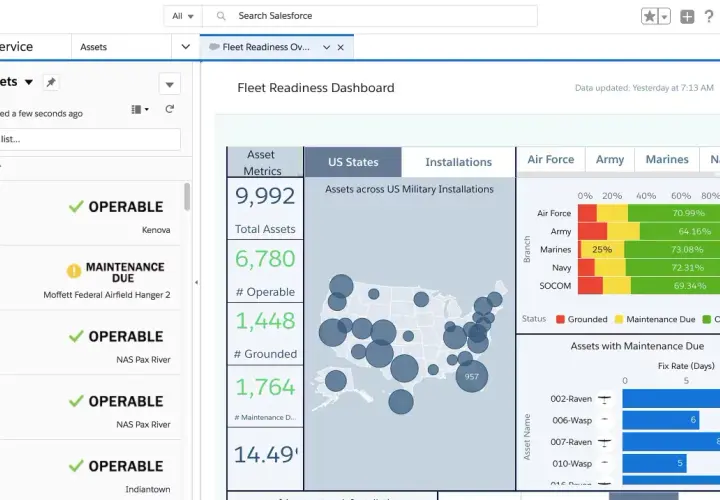Close the Fleet Readiness Overview tab
Image resolution: width=720 pixels, height=500 pixels.
coord(341,47)
